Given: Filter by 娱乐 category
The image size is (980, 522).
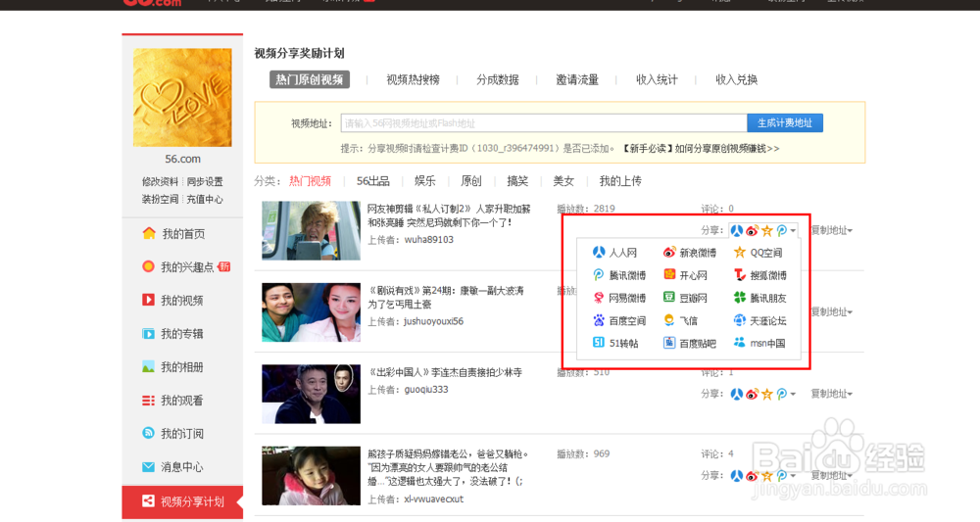Looking at the screenshot, I should click(425, 181).
